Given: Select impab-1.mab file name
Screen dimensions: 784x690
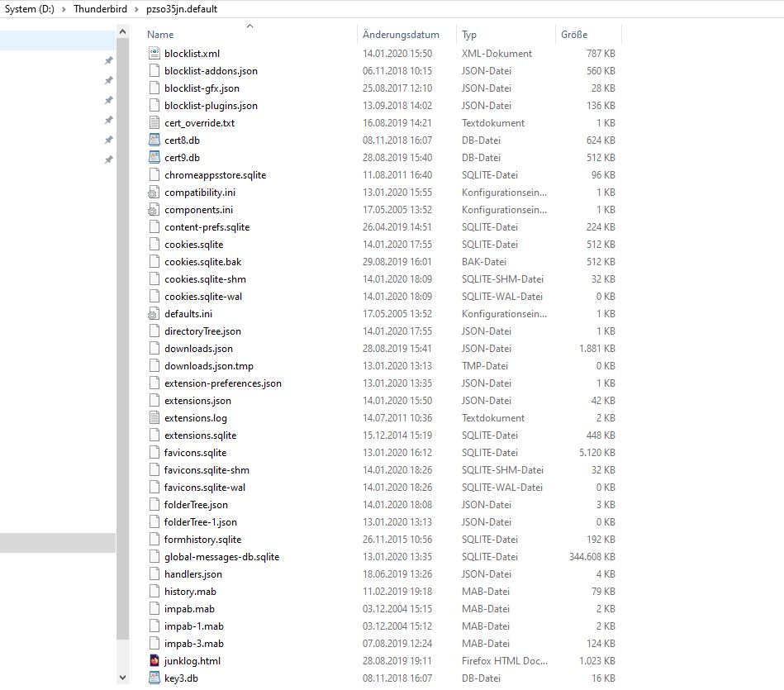Looking at the screenshot, I should click(x=193, y=626).
